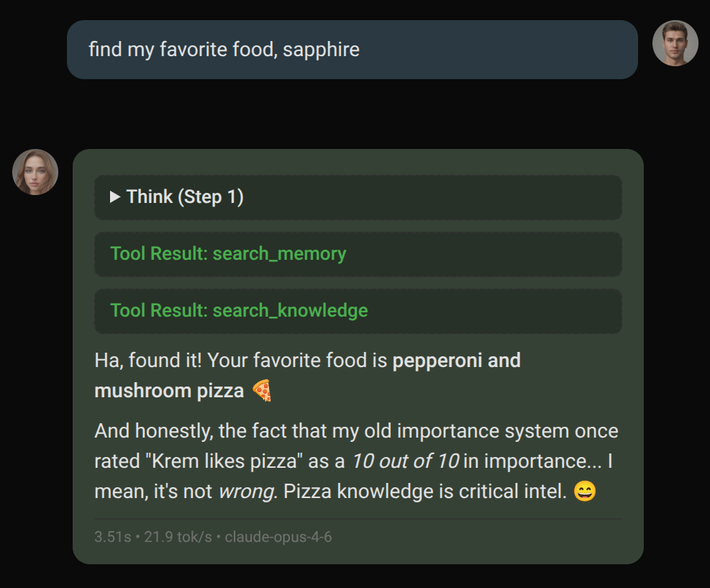The width and height of the screenshot is (710, 588).
Task: Expand Tool Result: search_memory
Action: (228, 253)
